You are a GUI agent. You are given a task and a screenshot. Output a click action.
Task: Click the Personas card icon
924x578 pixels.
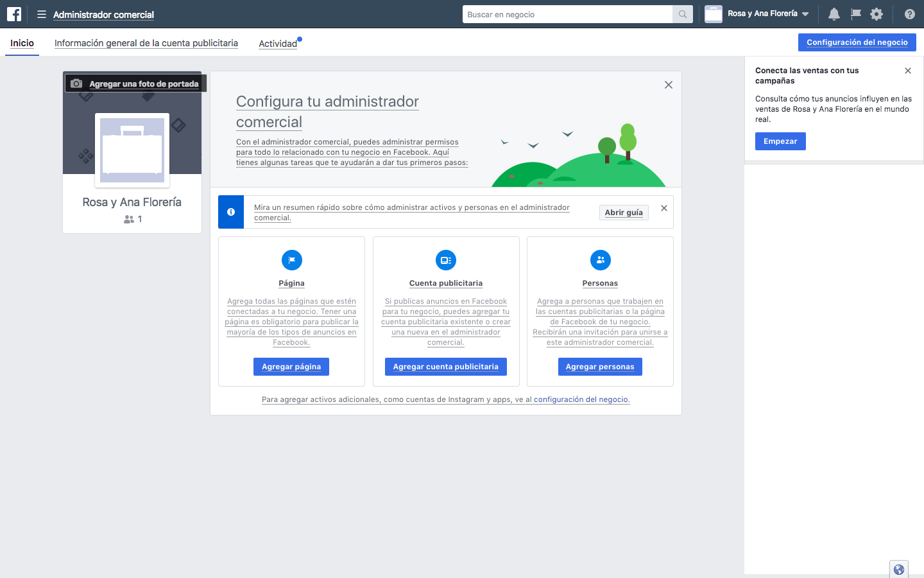click(601, 260)
